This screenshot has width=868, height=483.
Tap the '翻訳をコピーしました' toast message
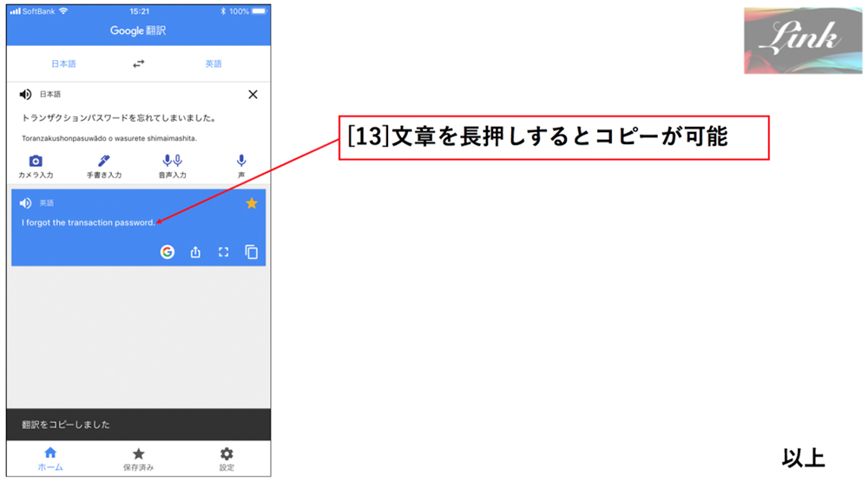point(66,425)
